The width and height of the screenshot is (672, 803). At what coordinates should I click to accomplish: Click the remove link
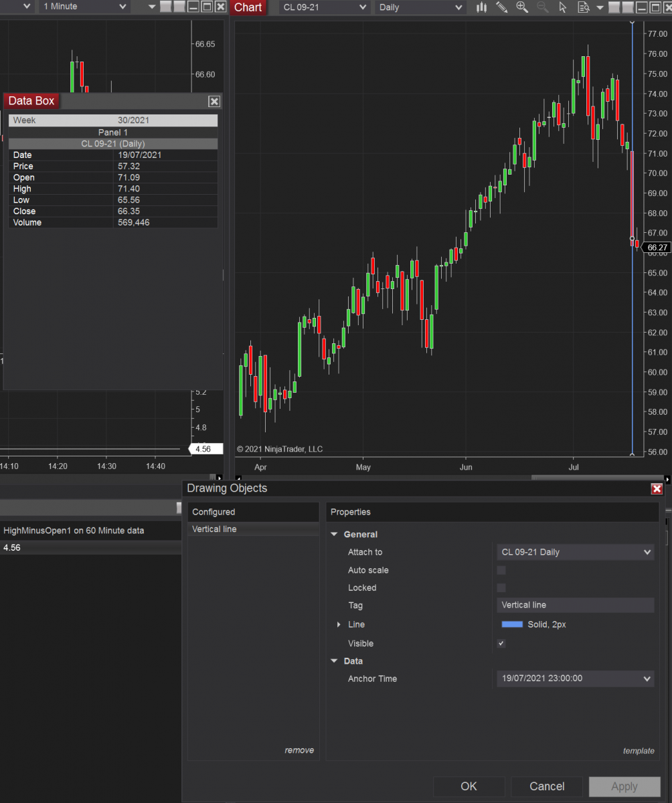(299, 750)
